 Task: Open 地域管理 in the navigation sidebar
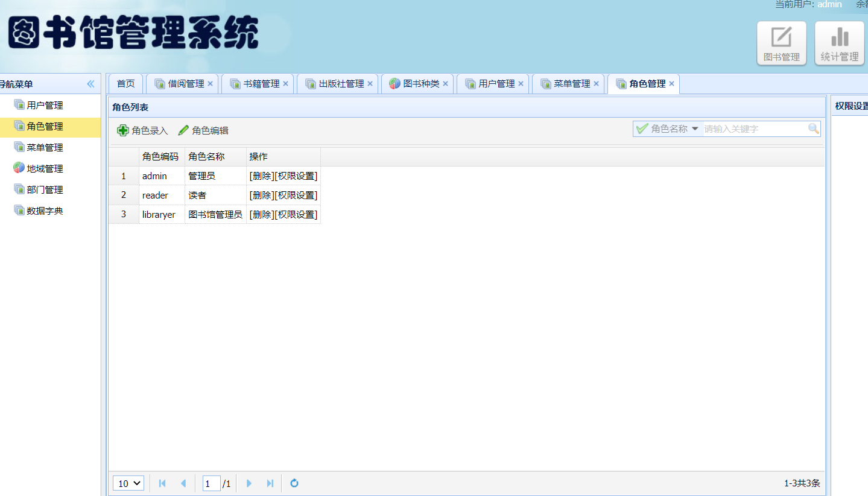45,169
